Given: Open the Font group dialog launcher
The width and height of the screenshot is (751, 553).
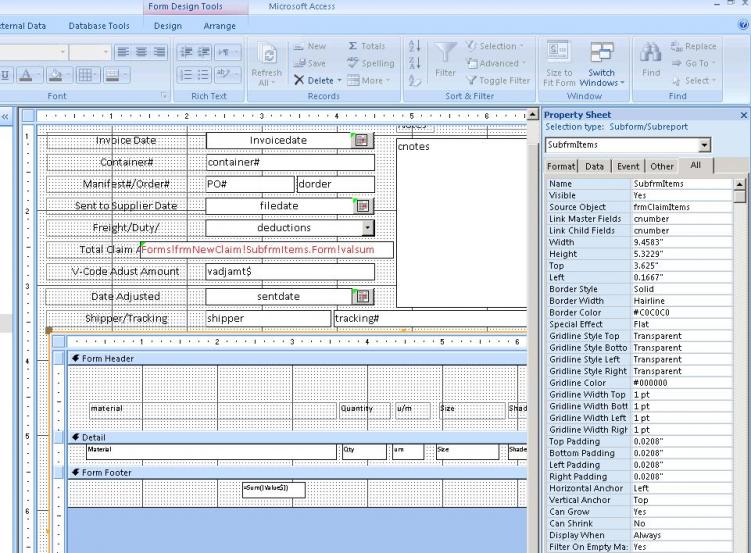Looking at the screenshot, I should pos(165,96).
